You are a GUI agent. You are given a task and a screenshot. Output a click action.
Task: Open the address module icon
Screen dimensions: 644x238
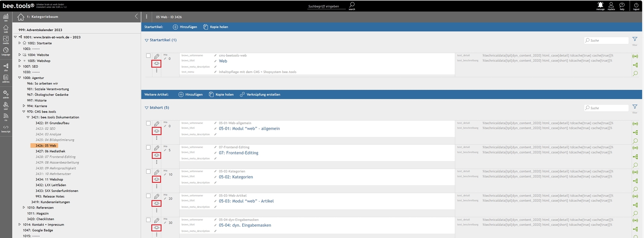pyautogui.click(x=6, y=78)
